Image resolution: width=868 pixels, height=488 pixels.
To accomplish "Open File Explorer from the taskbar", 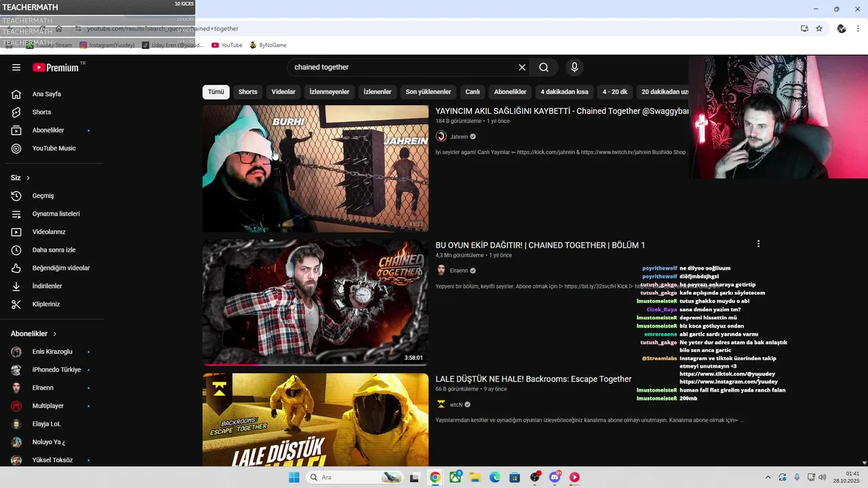I will coord(475,477).
